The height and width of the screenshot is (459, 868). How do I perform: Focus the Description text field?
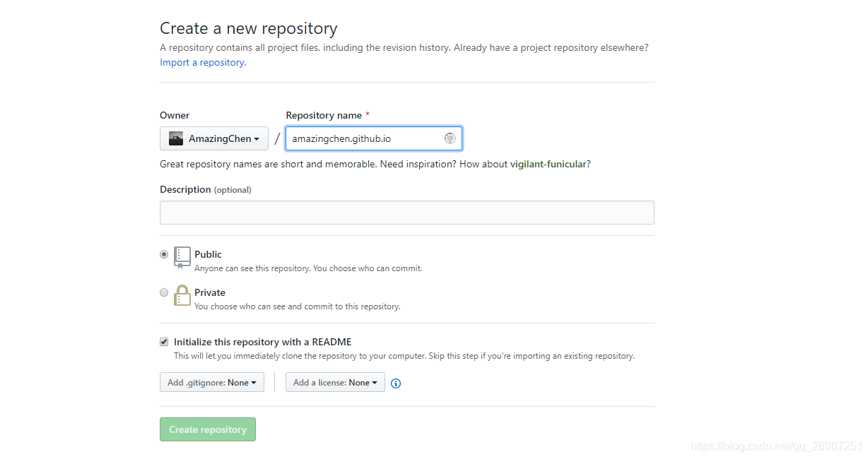coord(407,213)
